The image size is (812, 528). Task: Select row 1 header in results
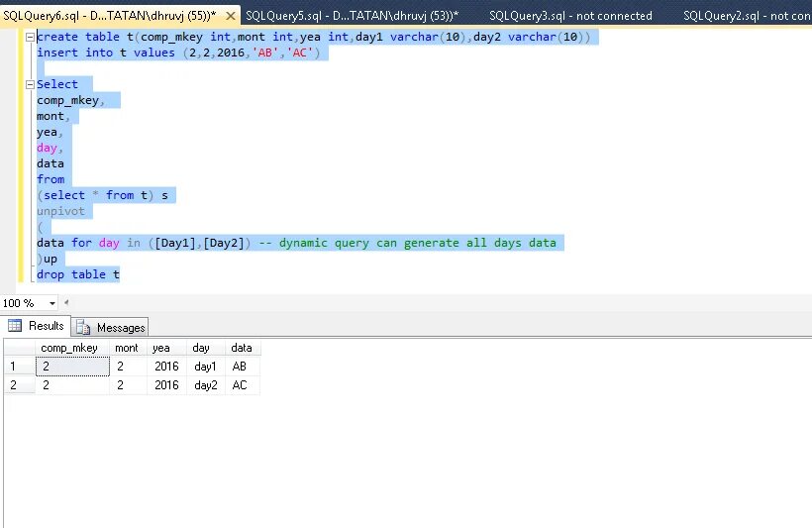(19, 367)
